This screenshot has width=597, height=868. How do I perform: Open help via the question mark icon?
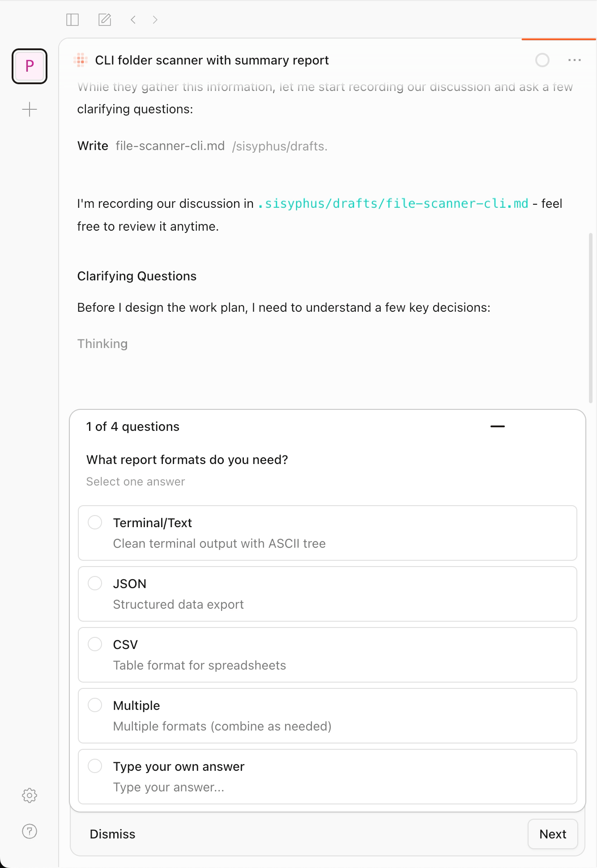pos(29,831)
